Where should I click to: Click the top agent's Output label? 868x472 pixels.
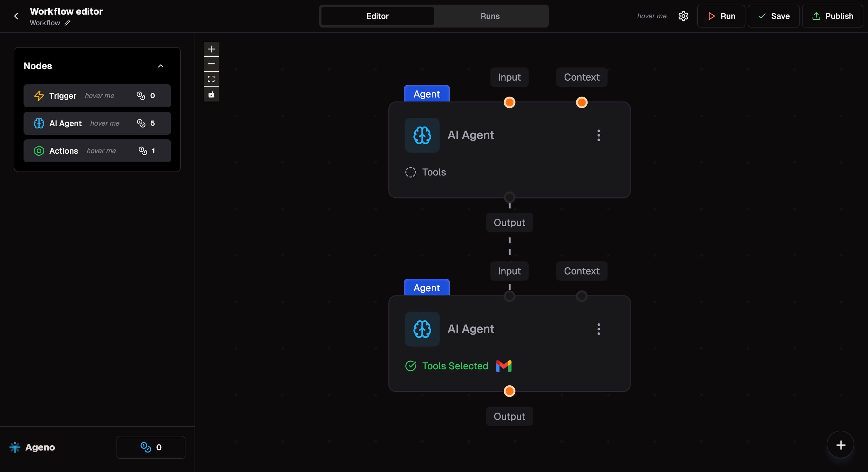(x=509, y=223)
